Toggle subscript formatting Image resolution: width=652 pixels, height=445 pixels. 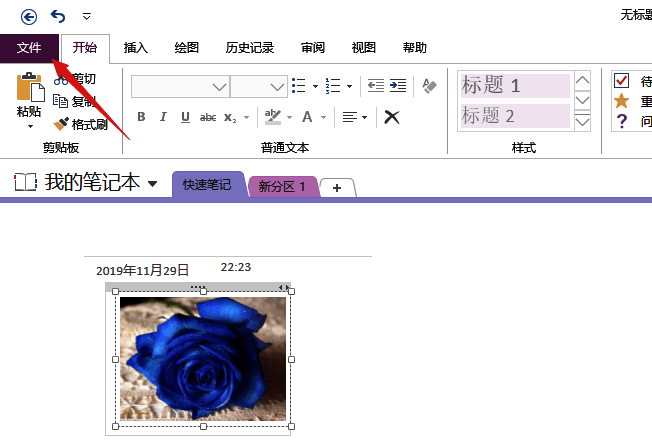click(x=230, y=118)
